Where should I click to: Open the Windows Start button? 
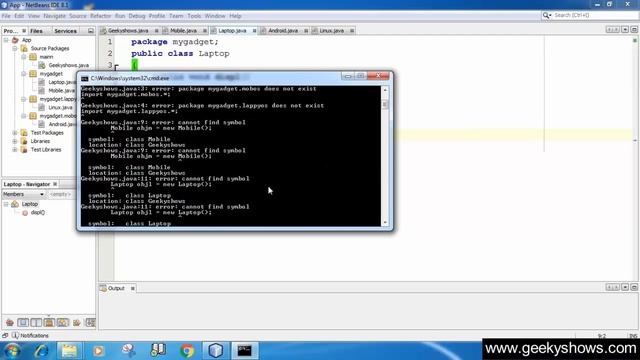point(12,351)
